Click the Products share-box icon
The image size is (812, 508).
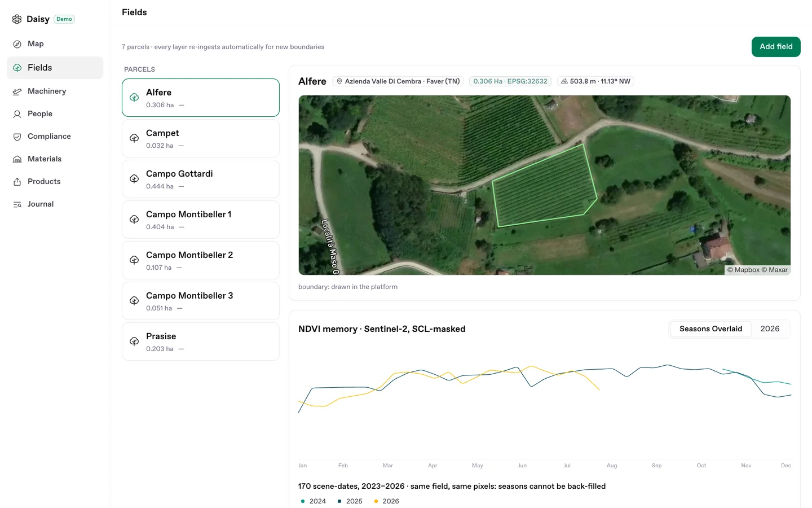tap(17, 182)
